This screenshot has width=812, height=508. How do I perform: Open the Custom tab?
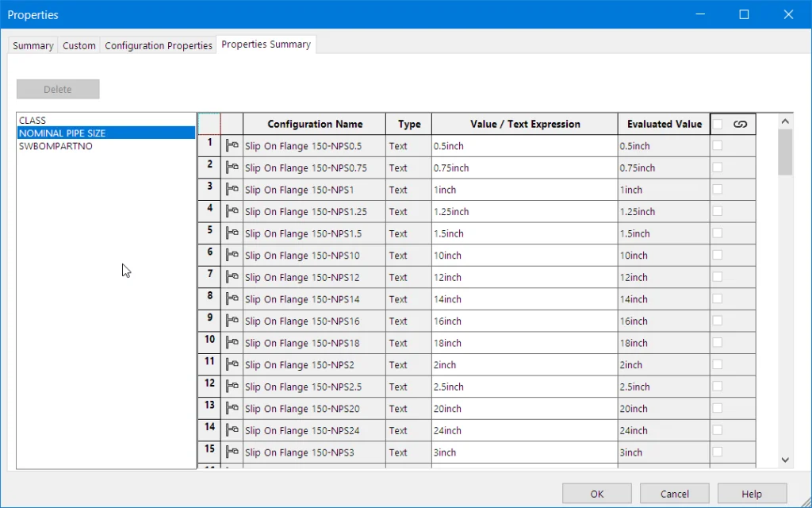79,45
